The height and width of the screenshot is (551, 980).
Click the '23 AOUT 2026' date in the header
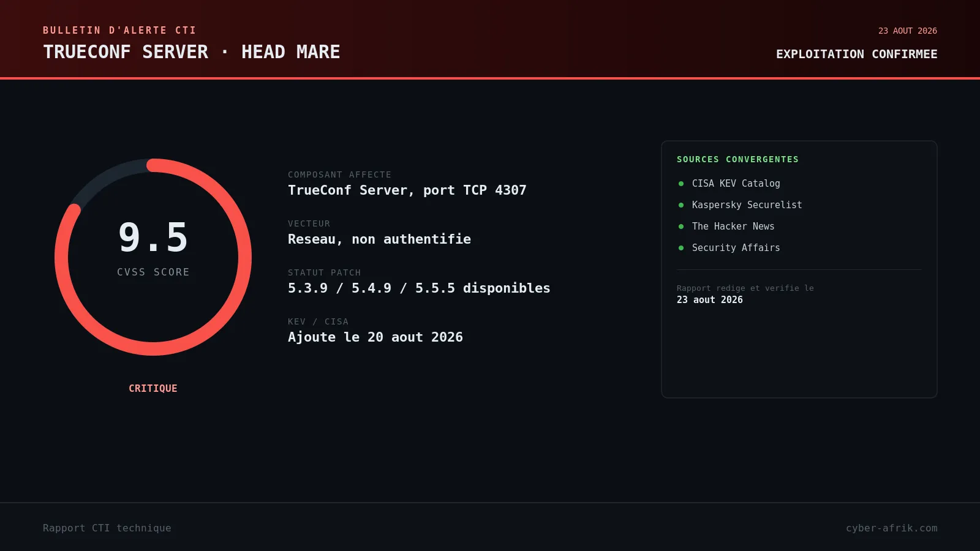907,31
